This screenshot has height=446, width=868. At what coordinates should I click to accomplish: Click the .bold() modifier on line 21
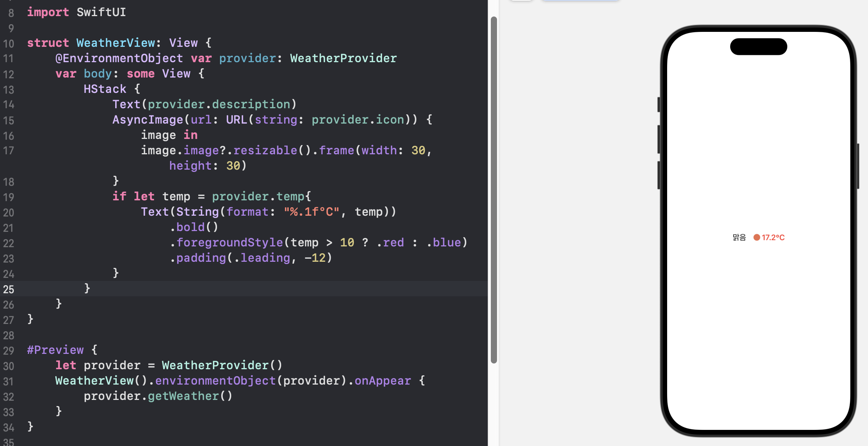click(x=194, y=227)
